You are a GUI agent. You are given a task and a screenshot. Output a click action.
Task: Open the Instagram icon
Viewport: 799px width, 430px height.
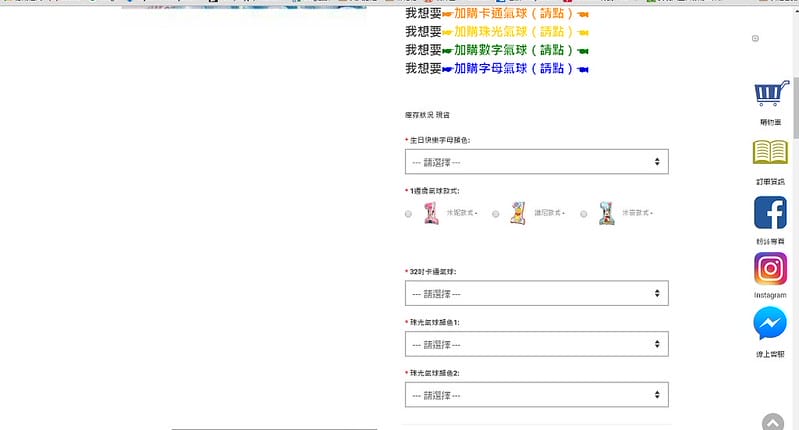[x=770, y=268]
